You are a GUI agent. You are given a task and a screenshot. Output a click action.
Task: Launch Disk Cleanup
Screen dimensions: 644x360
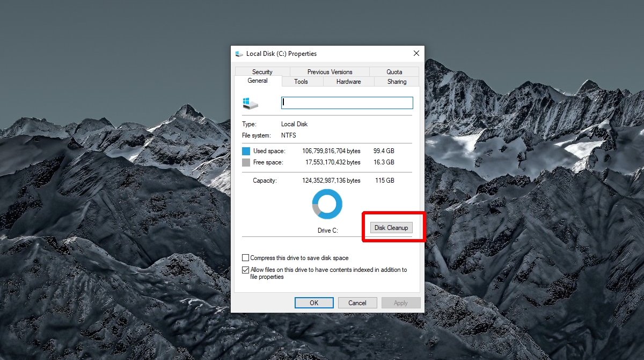click(x=391, y=228)
